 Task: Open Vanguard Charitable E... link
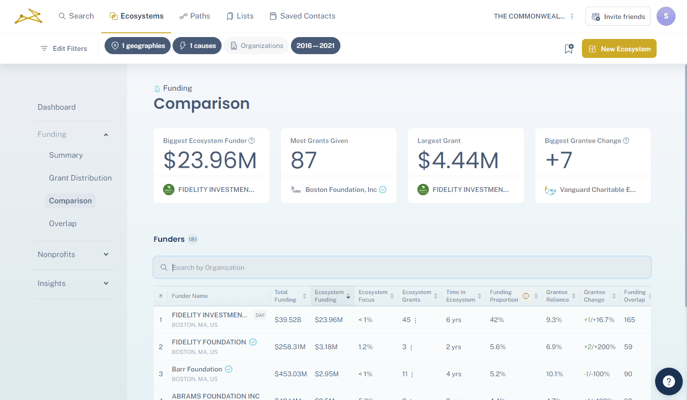[x=598, y=190]
